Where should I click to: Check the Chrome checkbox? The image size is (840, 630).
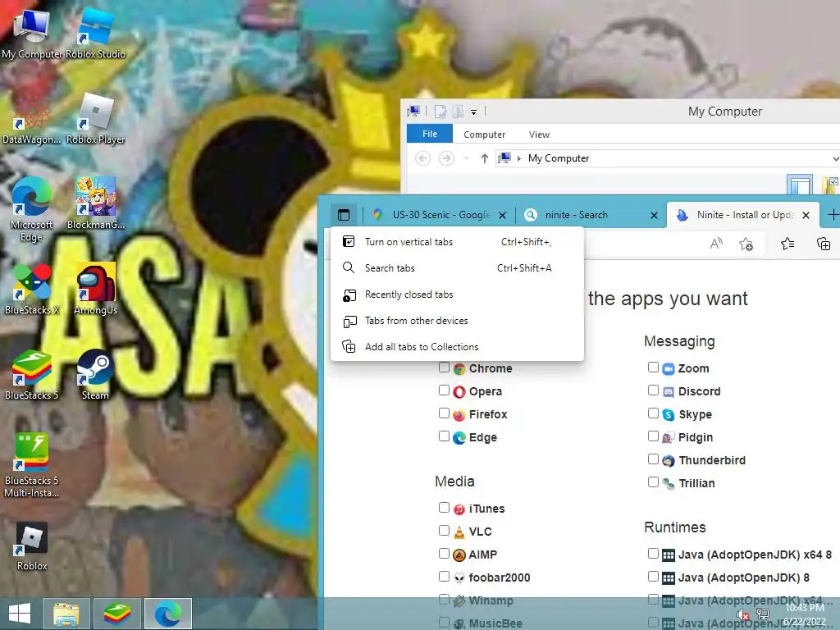coord(444,367)
